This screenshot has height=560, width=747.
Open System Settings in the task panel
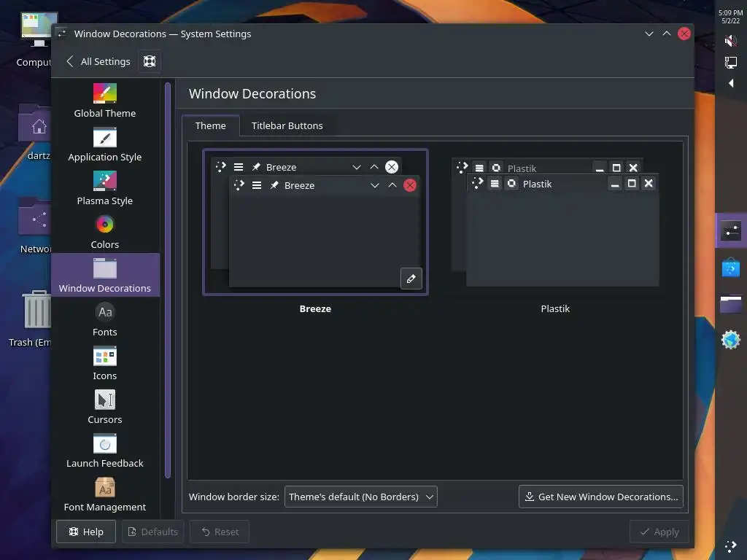(731, 231)
